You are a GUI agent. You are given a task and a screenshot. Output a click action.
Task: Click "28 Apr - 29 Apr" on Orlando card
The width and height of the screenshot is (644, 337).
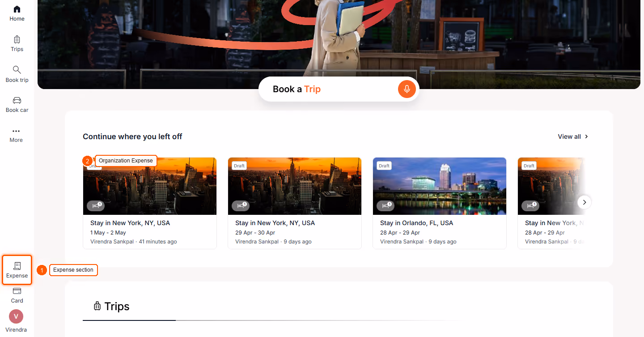click(x=400, y=233)
